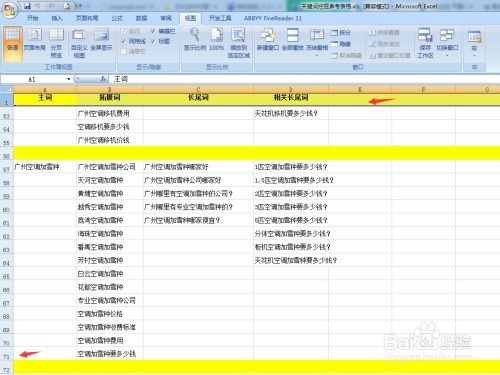Screen dimensions: 500x375
Task: Select cell 广州空调移机费用
Action: point(110,114)
